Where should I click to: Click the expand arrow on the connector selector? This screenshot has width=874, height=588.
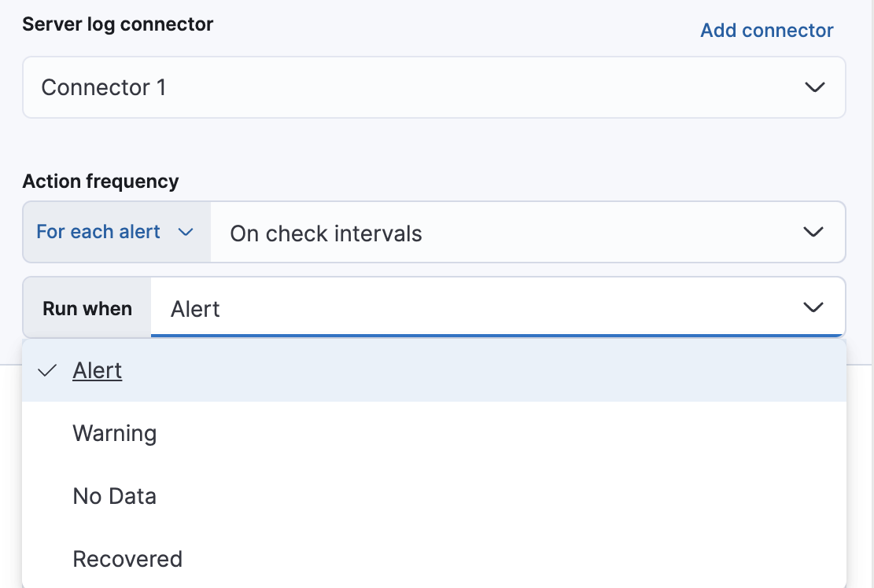816,87
